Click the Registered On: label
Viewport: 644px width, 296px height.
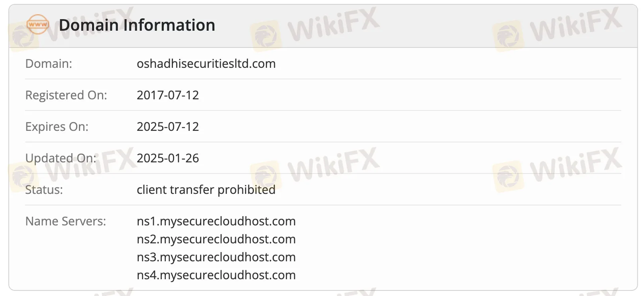pyautogui.click(x=66, y=95)
